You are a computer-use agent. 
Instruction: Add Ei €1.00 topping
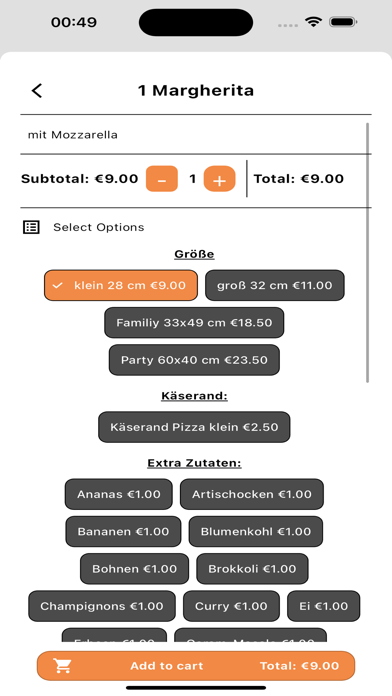[324, 606]
